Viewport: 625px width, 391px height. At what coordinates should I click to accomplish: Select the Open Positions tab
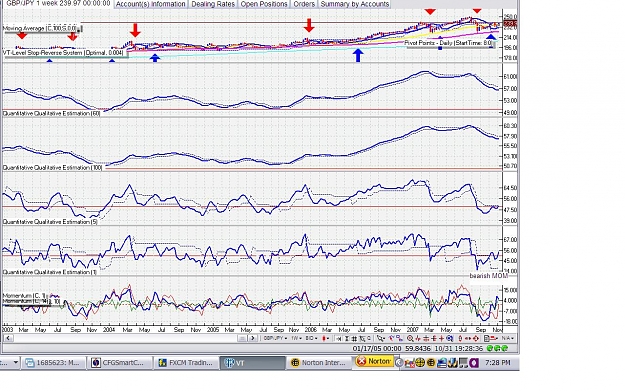tap(264, 4)
